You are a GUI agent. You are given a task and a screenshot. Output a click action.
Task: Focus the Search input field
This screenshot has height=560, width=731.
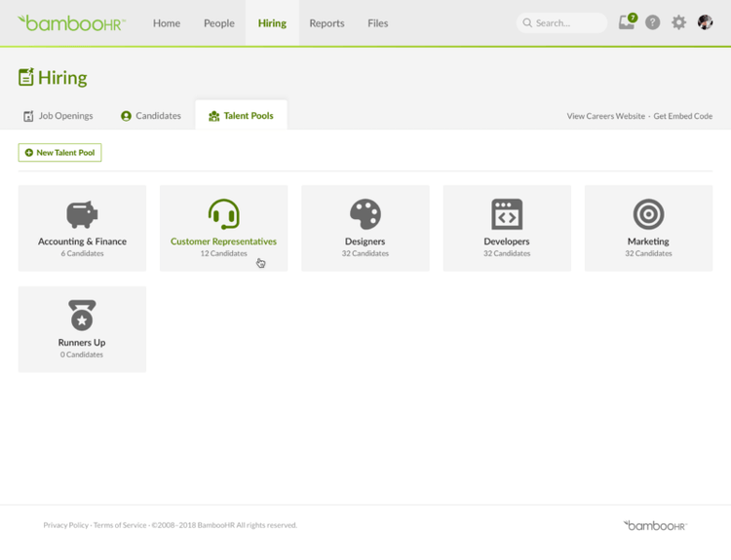tap(561, 22)
